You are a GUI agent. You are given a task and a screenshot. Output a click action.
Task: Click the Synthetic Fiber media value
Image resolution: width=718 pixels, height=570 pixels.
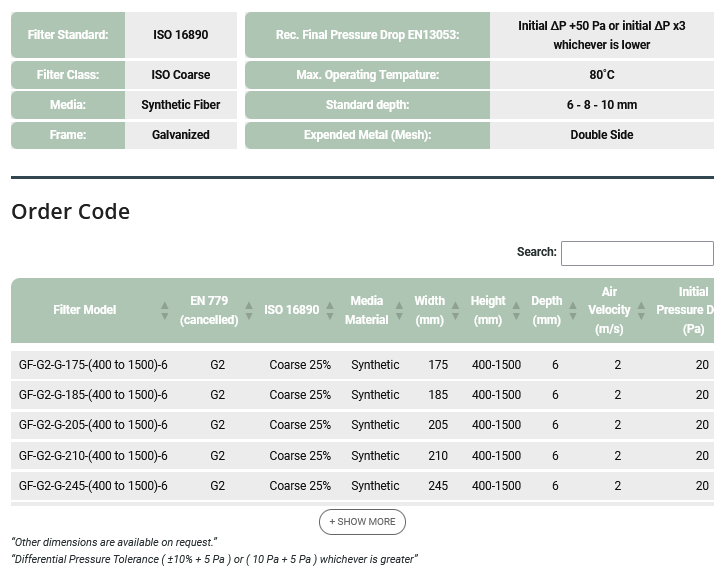(x=181, y=105)
